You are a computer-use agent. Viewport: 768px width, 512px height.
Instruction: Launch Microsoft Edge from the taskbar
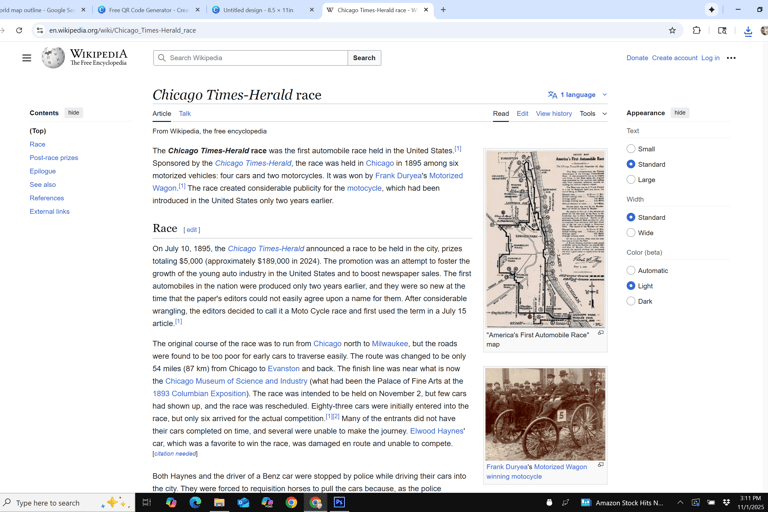click(195, 503)
